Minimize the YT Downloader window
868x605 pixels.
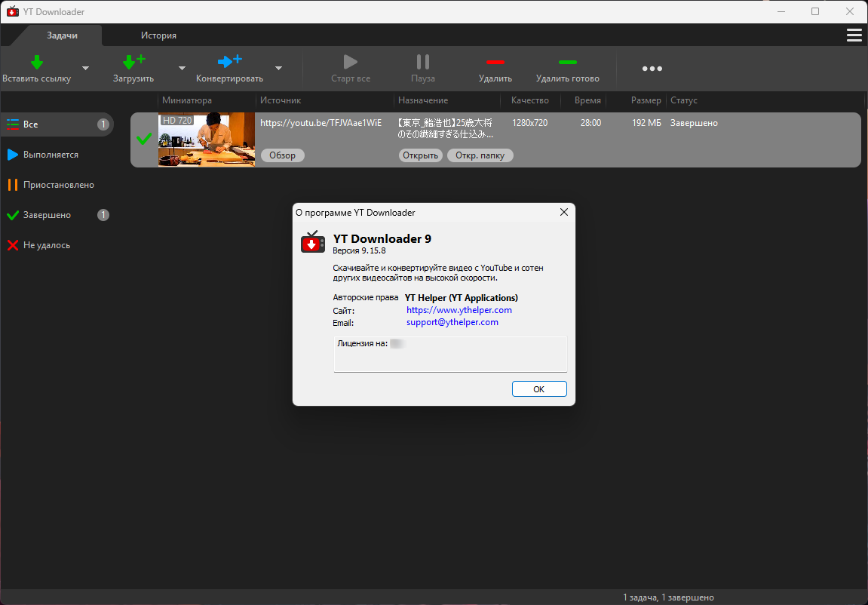pyautogui.click(x=781, y=11)
